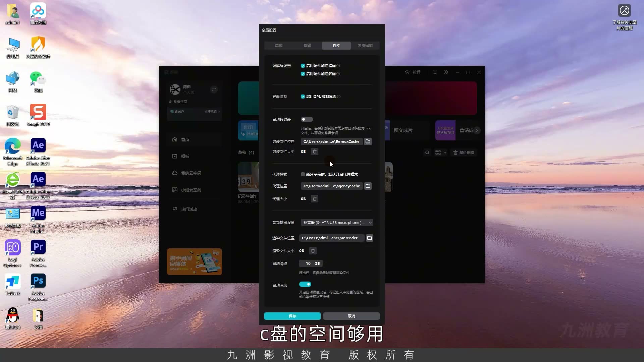Open settings gear in Jianying window title bar
Viewport: 644px width, 362px height.
coord(446,72)
